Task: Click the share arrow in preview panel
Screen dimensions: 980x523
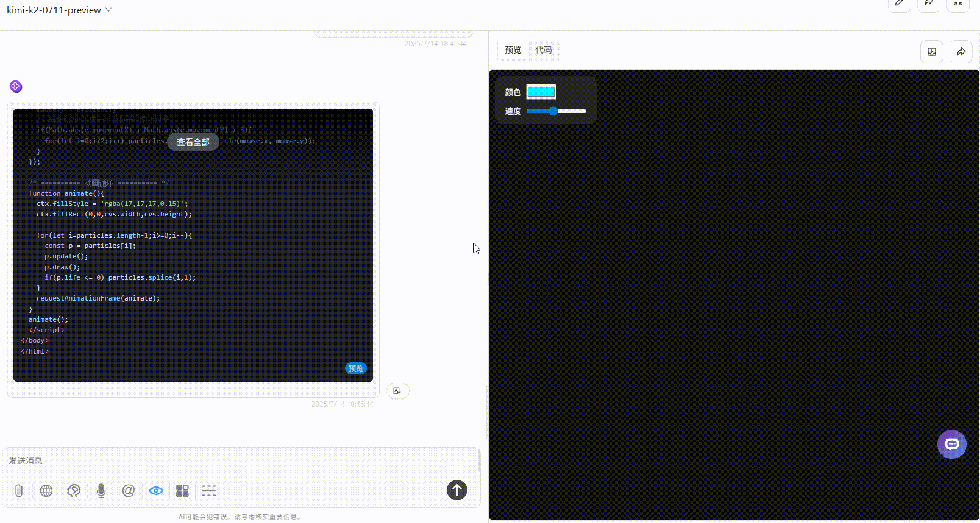Action: click(x=961, y=52)
